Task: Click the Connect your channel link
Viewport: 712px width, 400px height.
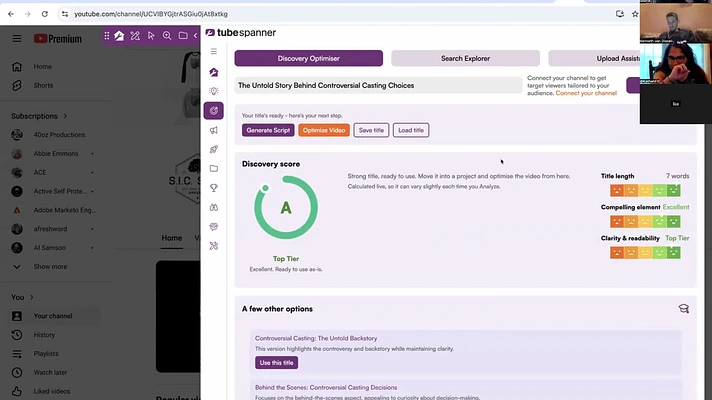Action: tap(586, 93)
